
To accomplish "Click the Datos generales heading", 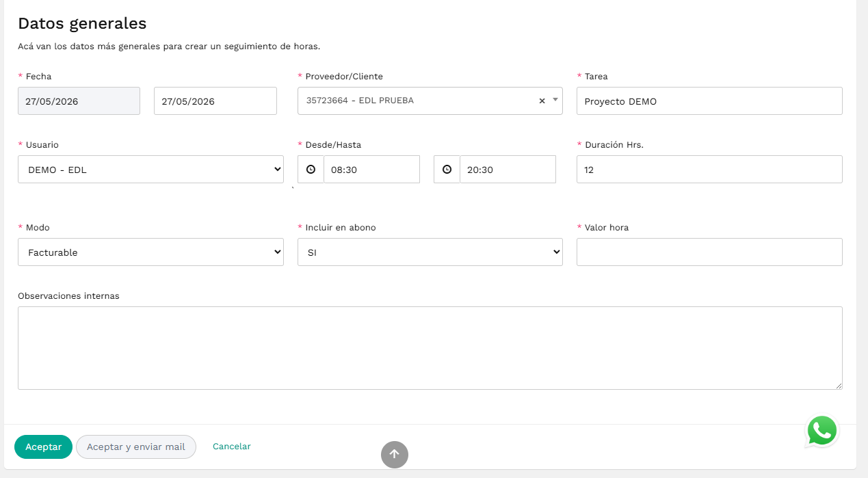I will (x=82, y=23).
